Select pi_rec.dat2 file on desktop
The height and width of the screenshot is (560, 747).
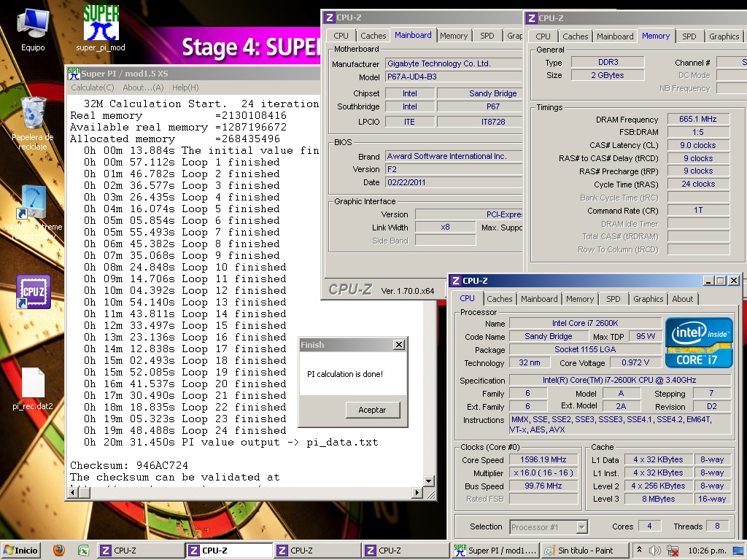[32, 388]
